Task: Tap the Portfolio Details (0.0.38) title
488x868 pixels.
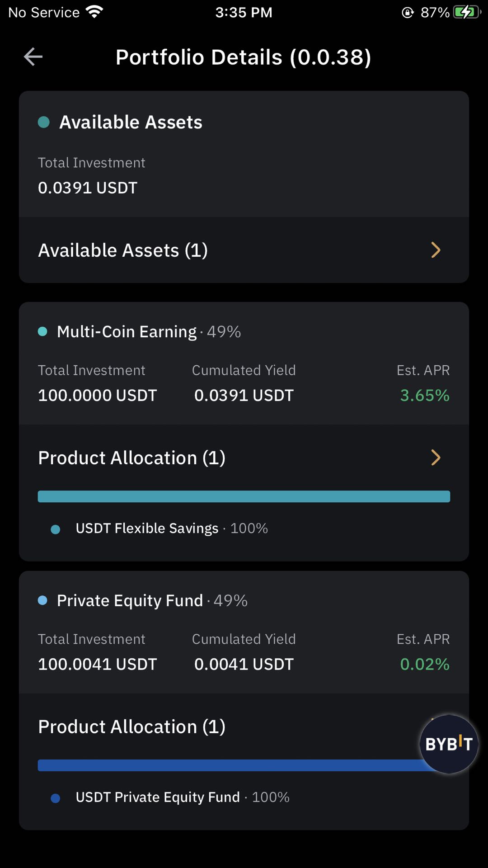Action: tap(244, 57)
